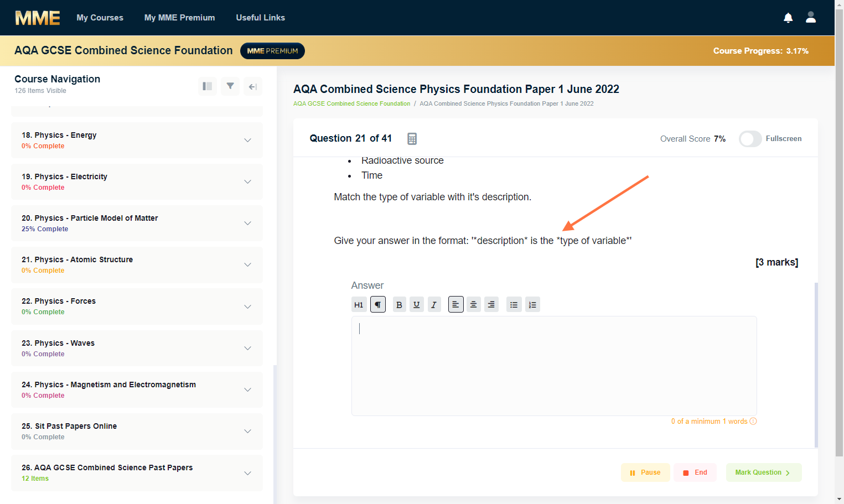Screen dimensions: 844x504
Task: Open the calculator icon next to Question 21
Action: pos(412,139)
